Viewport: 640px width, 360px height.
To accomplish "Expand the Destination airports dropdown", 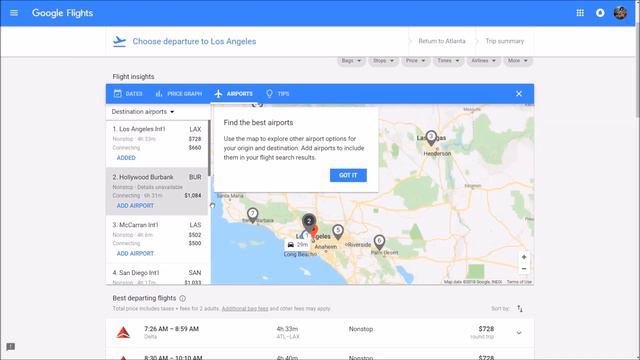I will 143,111.
